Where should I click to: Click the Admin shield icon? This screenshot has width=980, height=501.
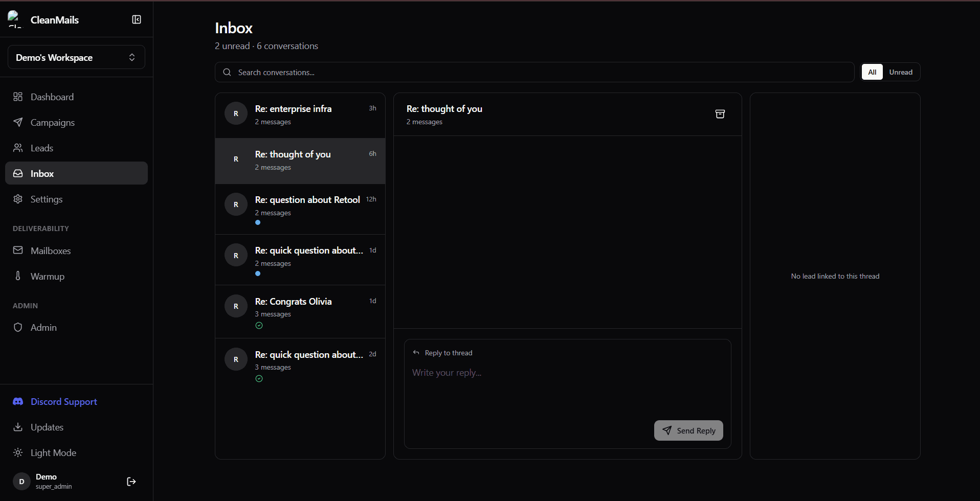(18, 327)
